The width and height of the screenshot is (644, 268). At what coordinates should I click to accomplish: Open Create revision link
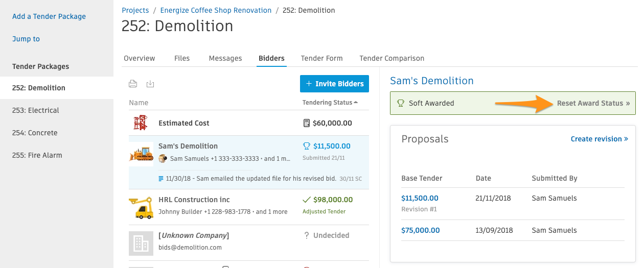(600, 139)
